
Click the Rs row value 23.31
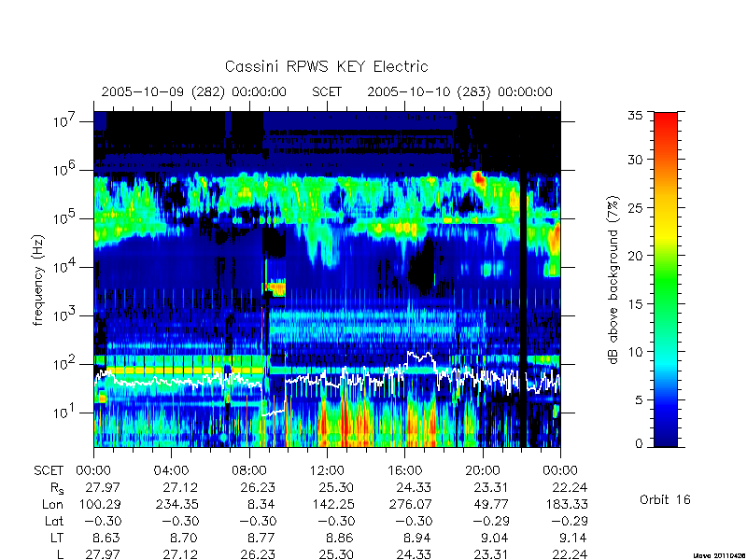tap(493, 487)
